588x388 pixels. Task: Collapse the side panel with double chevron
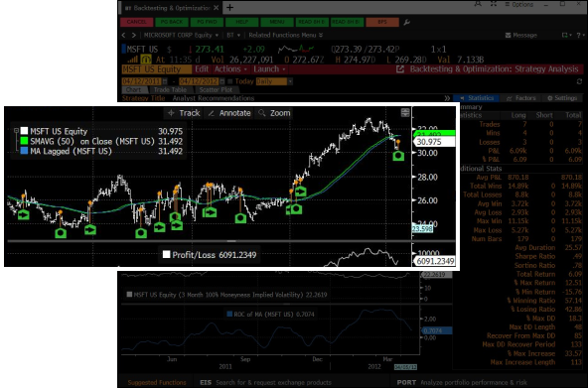(x=447, y=98)
